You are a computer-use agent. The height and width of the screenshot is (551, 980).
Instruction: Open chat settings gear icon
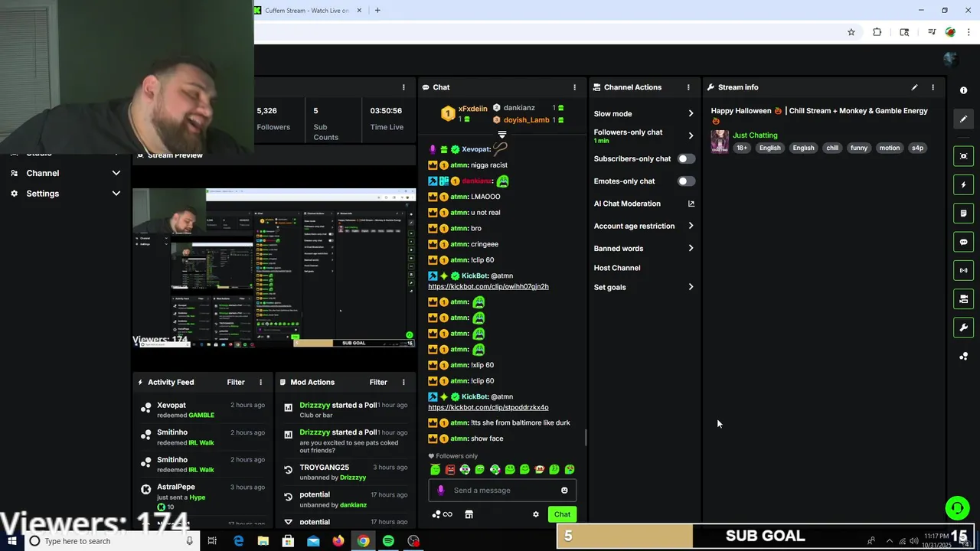[x=536, y=514]
